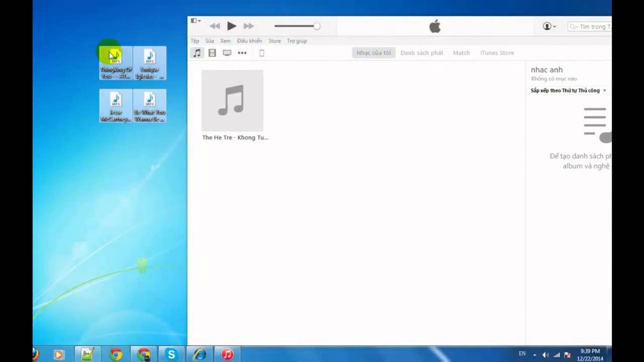Open the green chart app in taskbar

(88, 354)
